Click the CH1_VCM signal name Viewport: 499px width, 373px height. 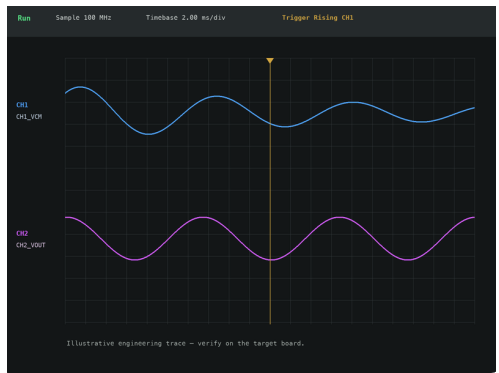point(29,117)
